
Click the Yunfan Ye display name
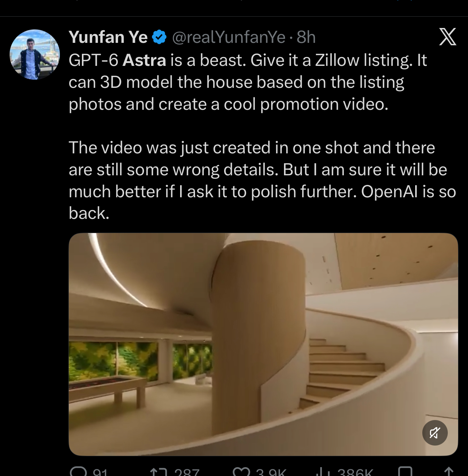[x=108, y=37]
